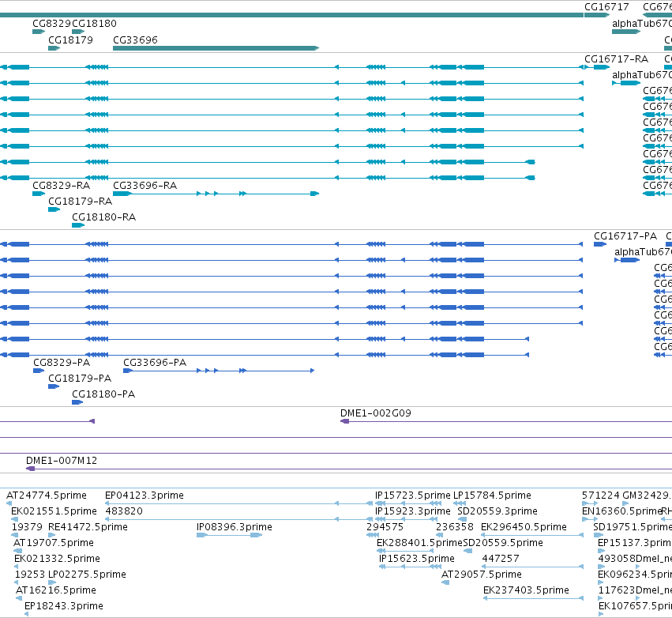Click the AT16216.5prime EST label
This screenshot has height=618, width=672.
click(56, 590)
